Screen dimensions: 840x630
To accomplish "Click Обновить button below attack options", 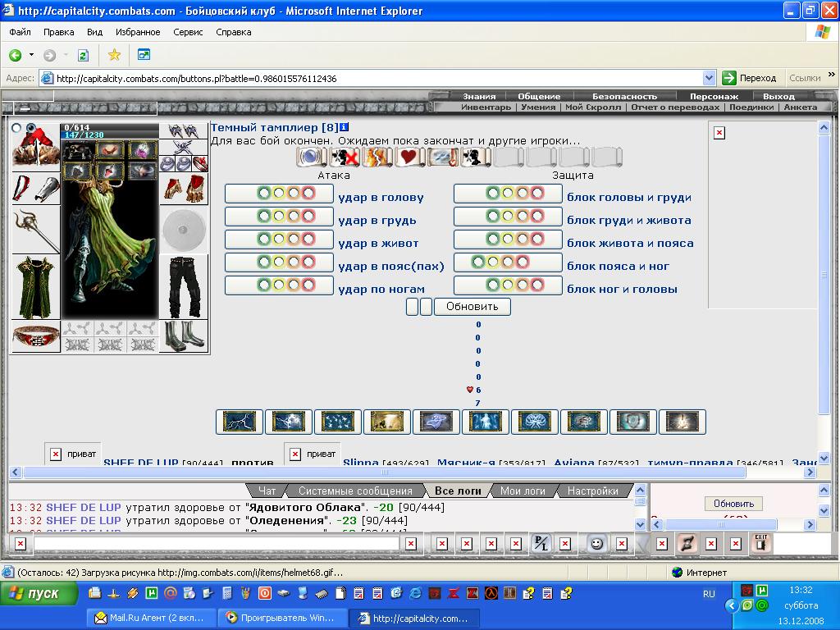I will point(472,307).
